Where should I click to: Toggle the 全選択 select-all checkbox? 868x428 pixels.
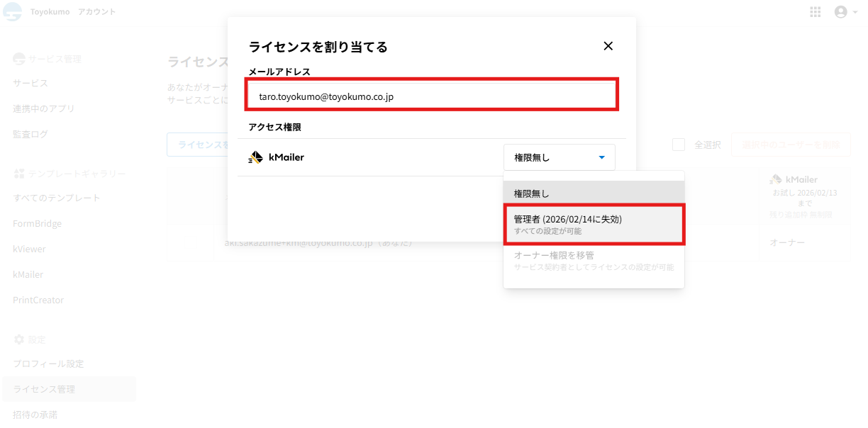(679, 145)
